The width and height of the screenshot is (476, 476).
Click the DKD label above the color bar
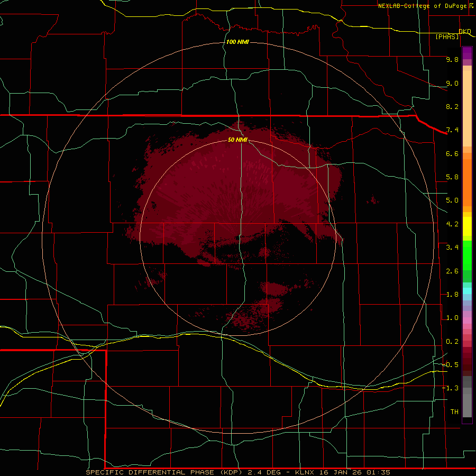465,31
